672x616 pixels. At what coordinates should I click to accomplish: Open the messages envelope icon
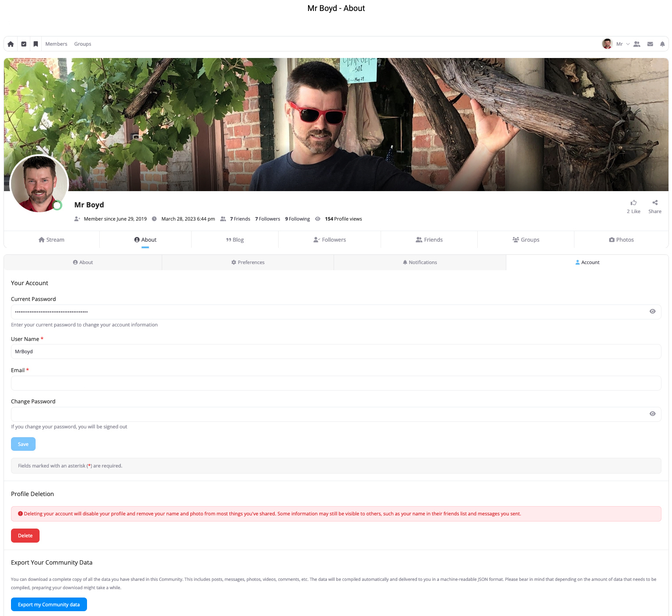tap(650, 44)
